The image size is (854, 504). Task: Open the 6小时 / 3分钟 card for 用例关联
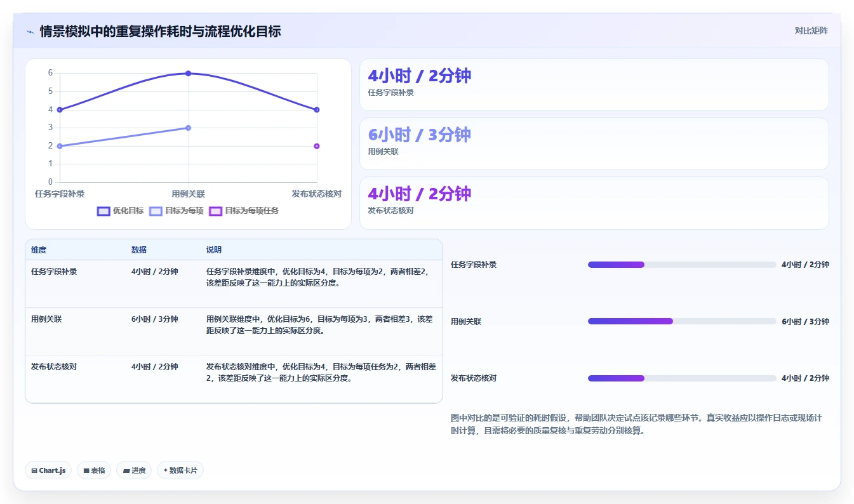[594, 144]
